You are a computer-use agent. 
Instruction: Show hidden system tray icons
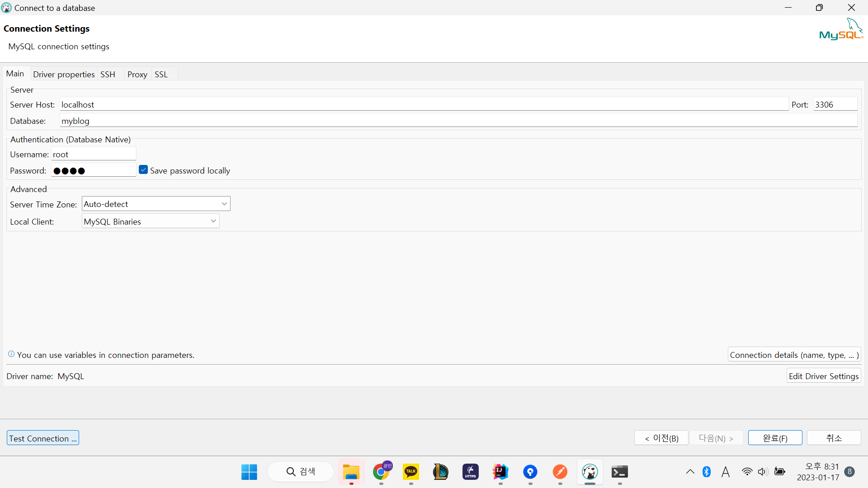[x=690, y=472]
